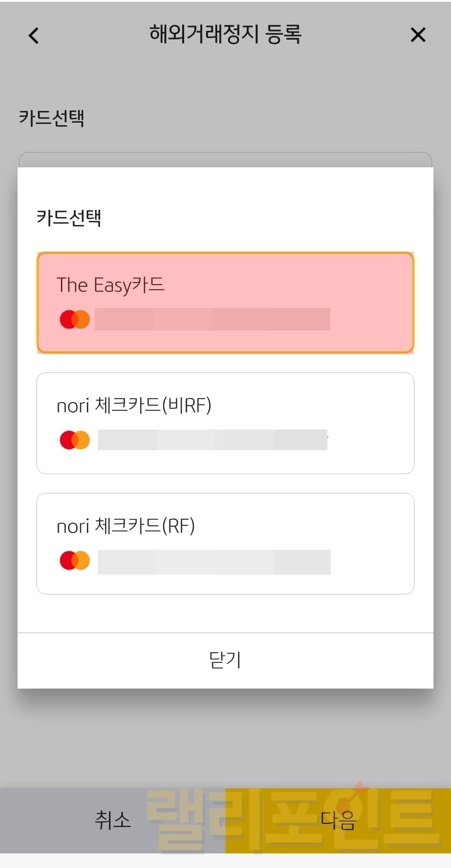Viewport: 451px width, 868px height.
Task: Tap the 다음 button at the bottom
Action: [x=338, y=820]
